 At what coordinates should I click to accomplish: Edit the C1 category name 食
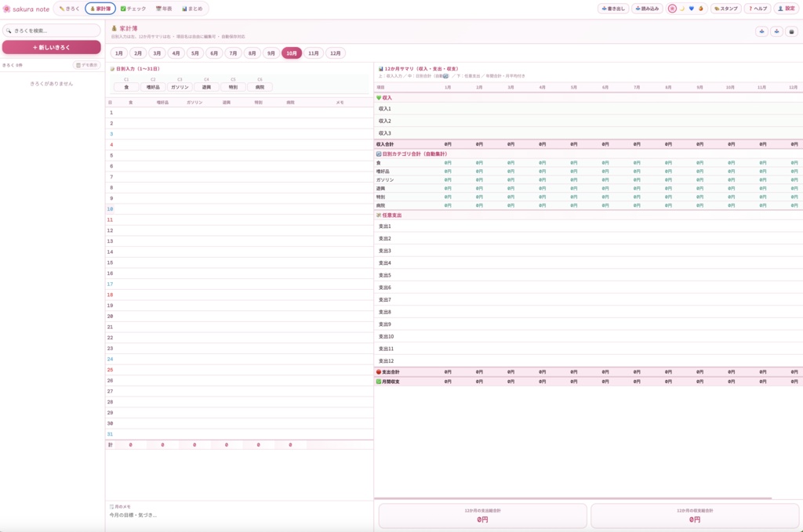(126, 87)
